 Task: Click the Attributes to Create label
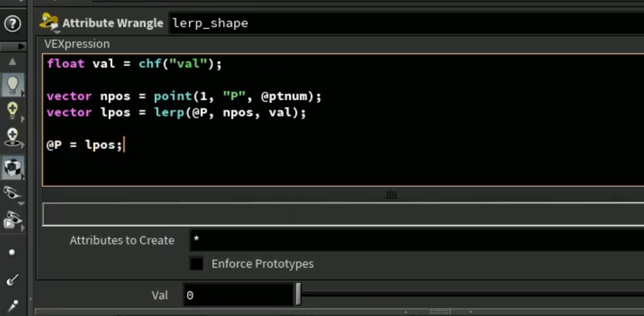122,240
